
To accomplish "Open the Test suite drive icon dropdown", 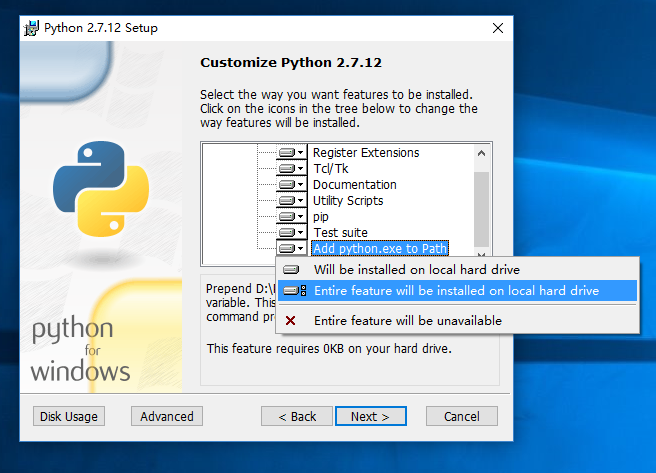I will (292, 232).
